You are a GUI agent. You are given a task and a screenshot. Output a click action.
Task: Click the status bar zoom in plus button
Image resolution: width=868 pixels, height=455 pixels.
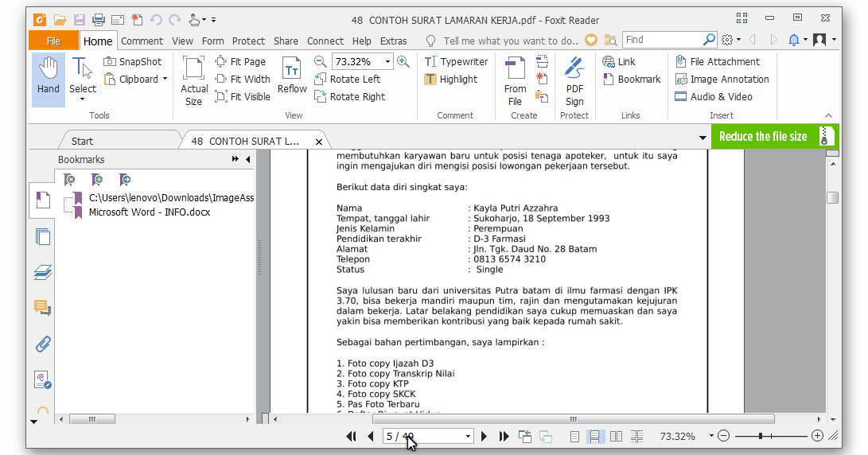817,436
